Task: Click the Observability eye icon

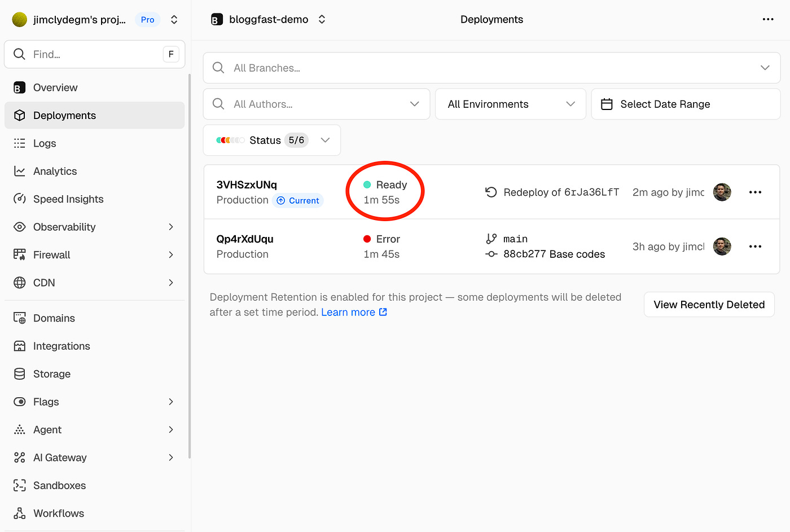Action: click(x=20, y=227)
